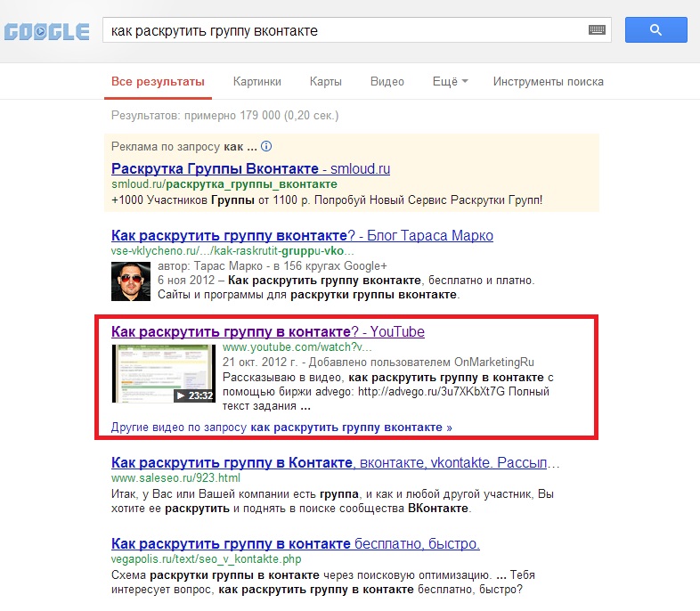Click the blue magnifier search button
Image resolution: width=700 pixels, height=611 pixels.
(655, 30)
